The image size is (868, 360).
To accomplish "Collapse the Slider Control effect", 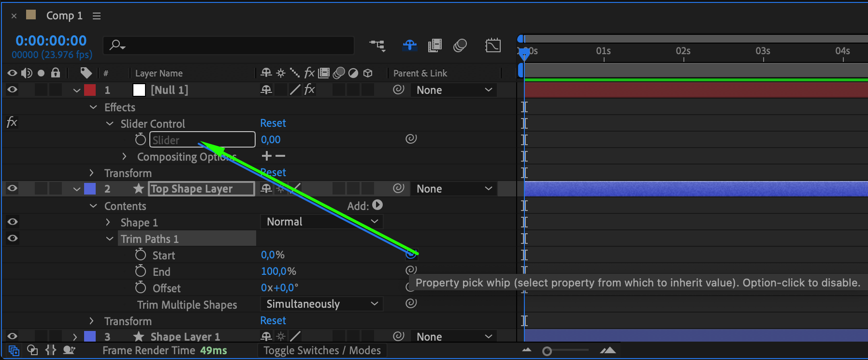I will click(110, 123).
